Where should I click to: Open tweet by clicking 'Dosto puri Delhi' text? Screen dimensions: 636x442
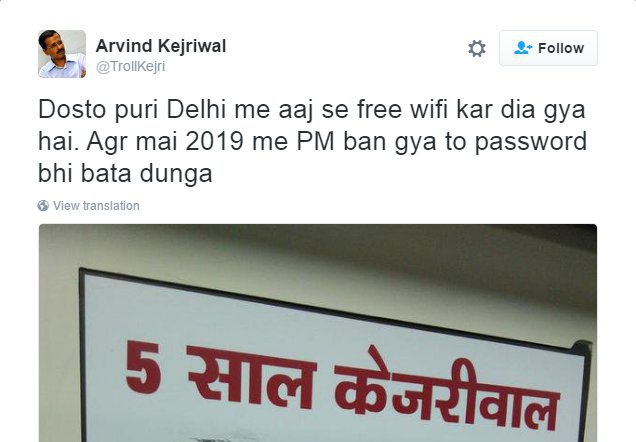coord(131,109)
